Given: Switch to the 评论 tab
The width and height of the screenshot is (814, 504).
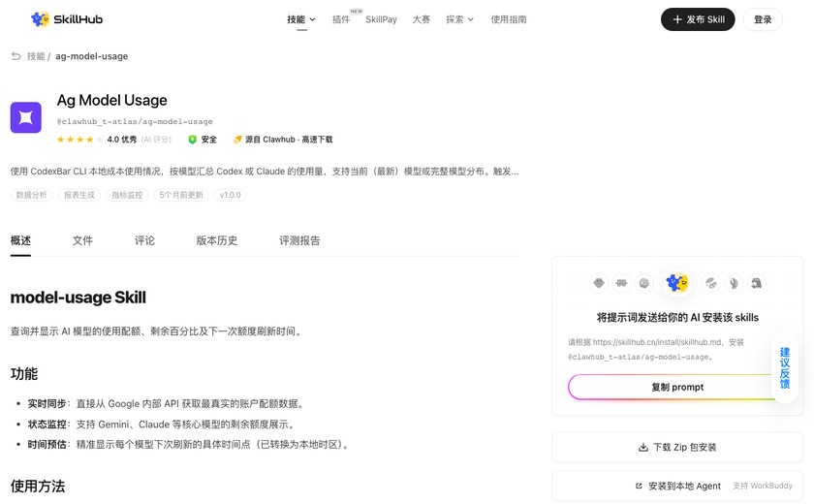Looking at the screenshot, I should (x=144, y=240).
